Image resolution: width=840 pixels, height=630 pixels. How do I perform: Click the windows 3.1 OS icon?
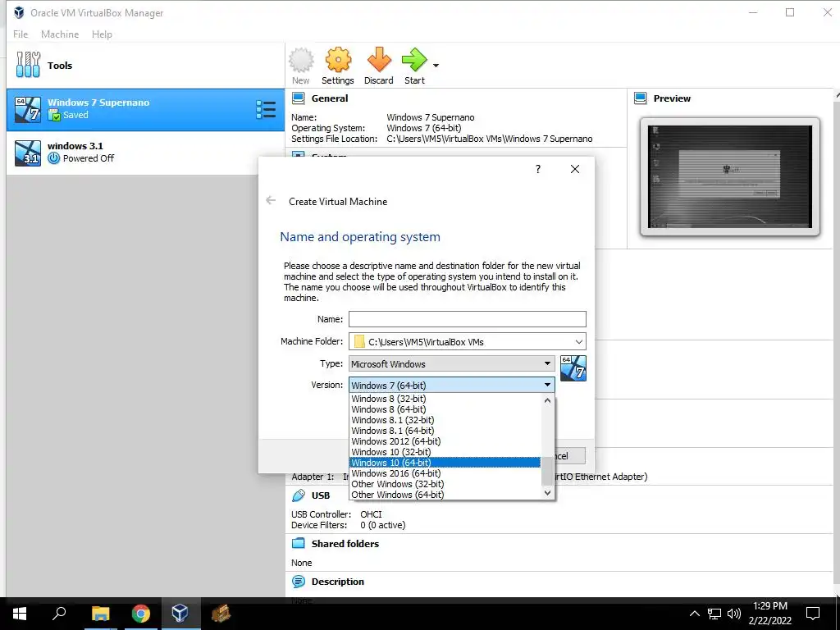(28, 153)
